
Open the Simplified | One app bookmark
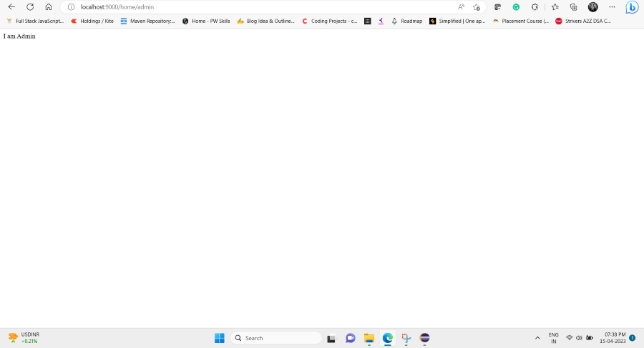(x=457, y=21)
